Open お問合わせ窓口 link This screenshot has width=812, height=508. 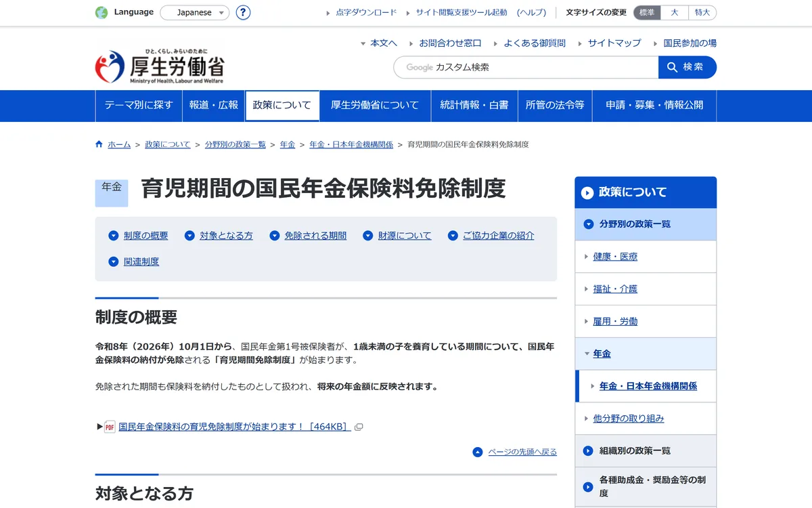pos(450,43)
